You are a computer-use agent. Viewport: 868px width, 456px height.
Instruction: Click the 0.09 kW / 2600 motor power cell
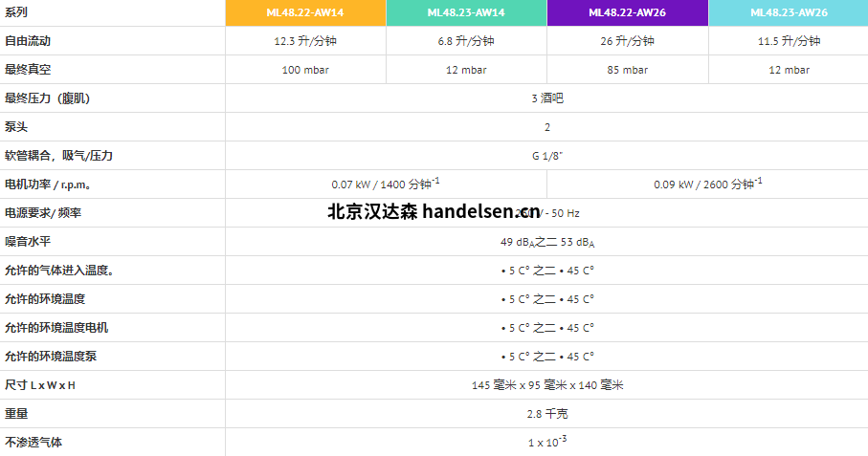(x=707, y=184)
